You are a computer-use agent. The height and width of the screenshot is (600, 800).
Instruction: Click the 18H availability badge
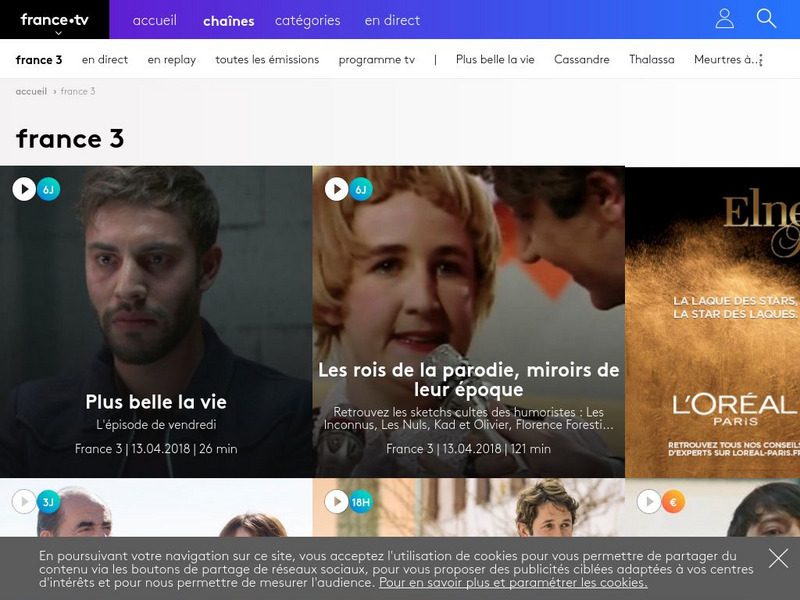pyautogui.click(x=361, y=502)
